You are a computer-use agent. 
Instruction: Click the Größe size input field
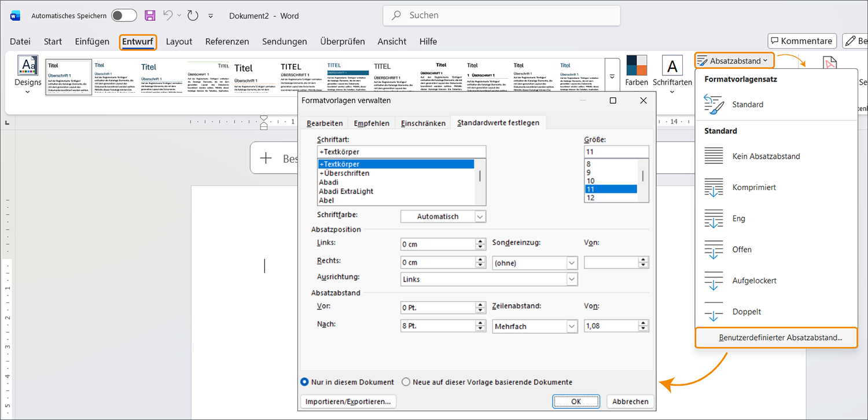[x=616, y=152]
